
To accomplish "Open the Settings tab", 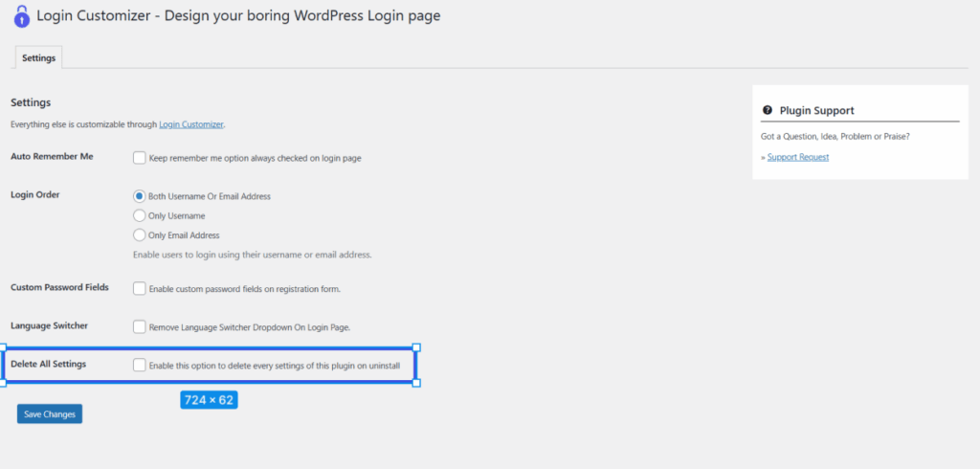I will 38,57.
